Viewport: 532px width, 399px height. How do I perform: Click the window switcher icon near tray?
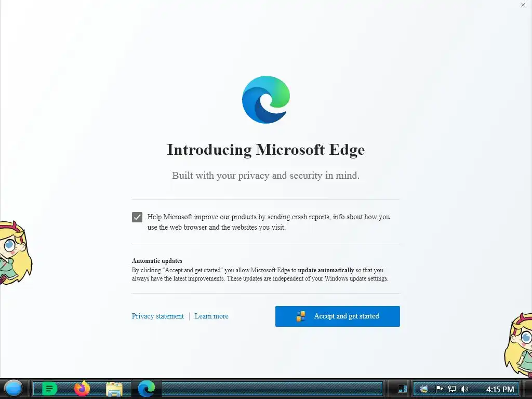pyautogui.click(x=403, y=389)
